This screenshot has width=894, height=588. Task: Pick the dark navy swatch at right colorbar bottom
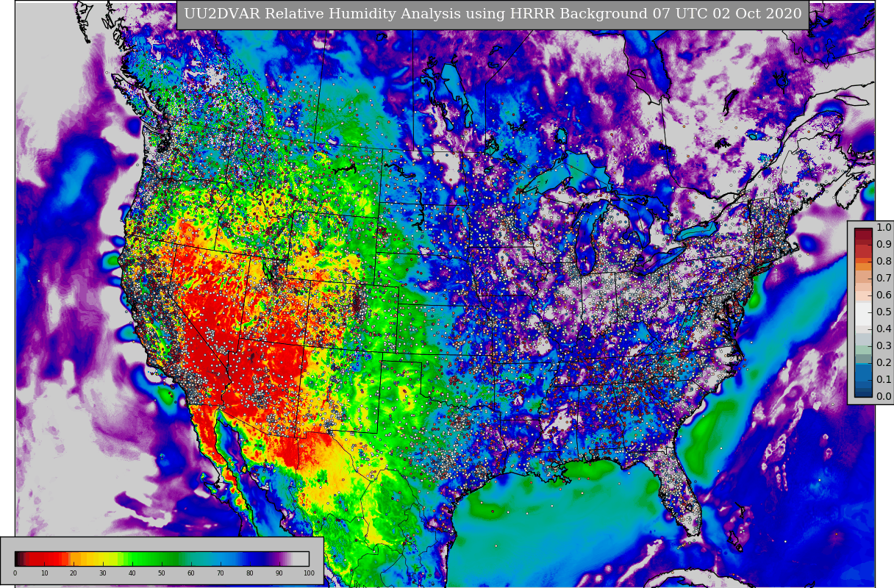click(863, 392)
